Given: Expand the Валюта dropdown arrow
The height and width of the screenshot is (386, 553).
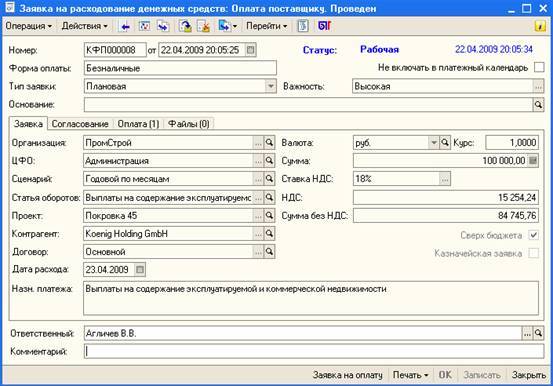Looking at the screenshot, I should click(434, 143).
